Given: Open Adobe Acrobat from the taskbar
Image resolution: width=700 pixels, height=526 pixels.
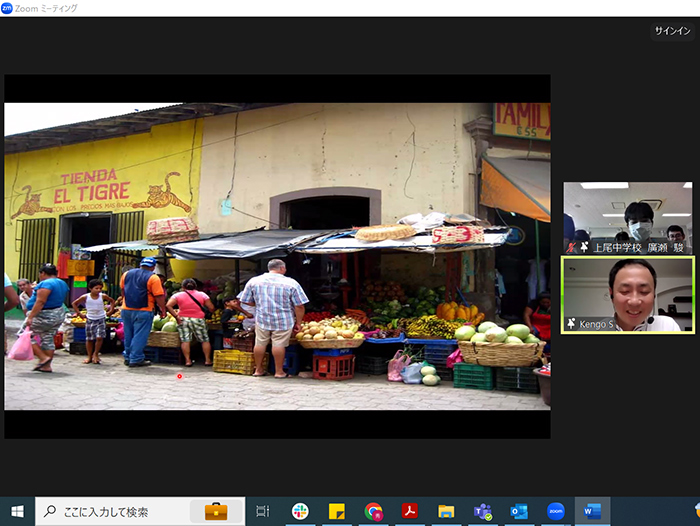Looking at the screenshot, I should (409, 511).
